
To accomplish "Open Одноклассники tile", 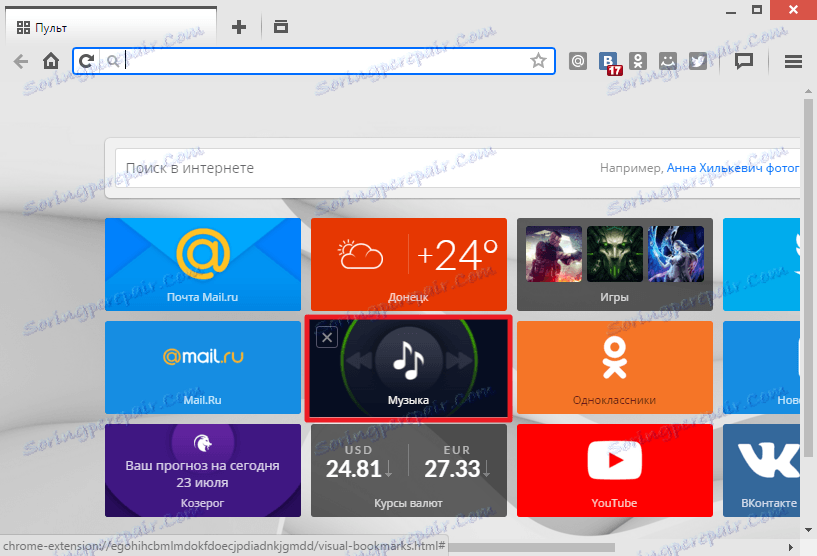I will (614, 367).
